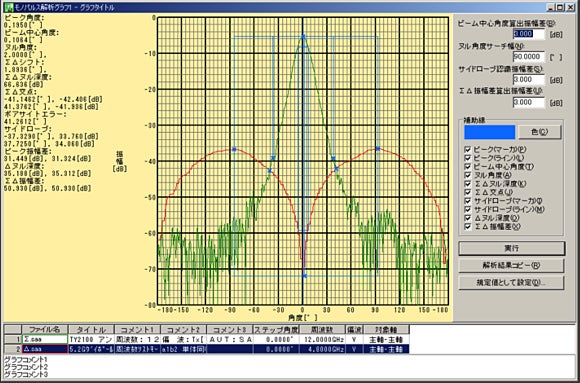Uncheck ビーム中心角度 checkbox

(x=468, y=167)
